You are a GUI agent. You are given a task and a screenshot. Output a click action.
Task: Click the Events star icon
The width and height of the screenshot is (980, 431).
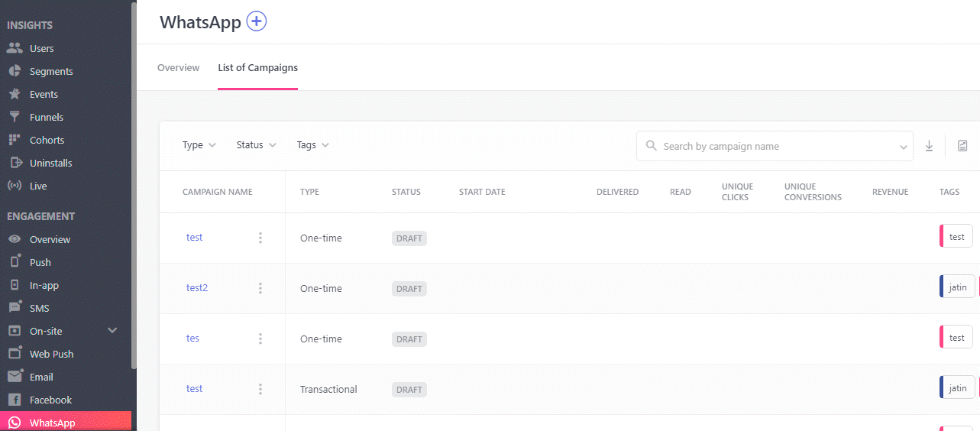15,94
